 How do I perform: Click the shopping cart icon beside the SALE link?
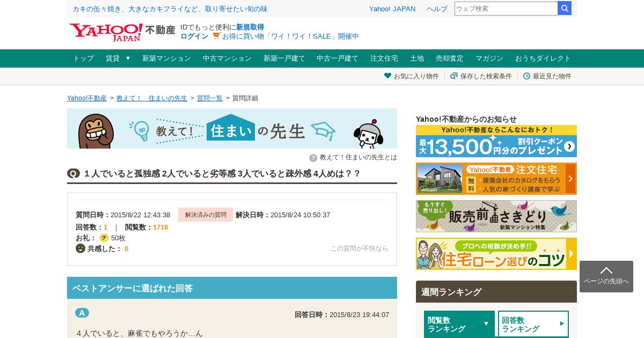pyautogui.click(x=216, y=35)
